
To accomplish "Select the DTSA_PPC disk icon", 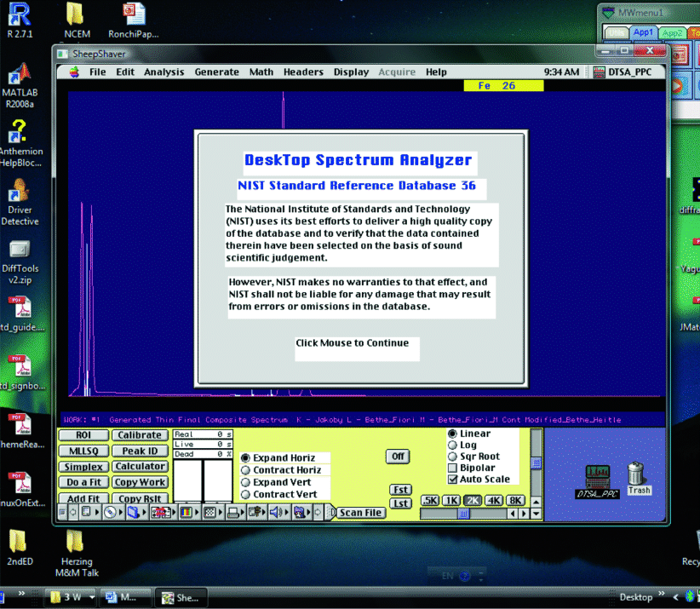I will click(x=597, y=481).
